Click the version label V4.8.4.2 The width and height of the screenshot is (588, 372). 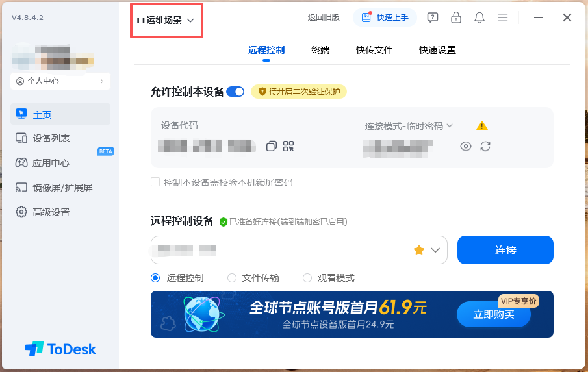(x=27, y=18)
